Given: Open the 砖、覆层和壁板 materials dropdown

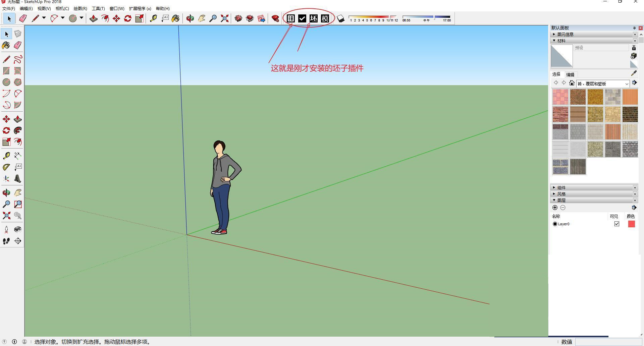Looking at the screenshot, I should (627, 84).
